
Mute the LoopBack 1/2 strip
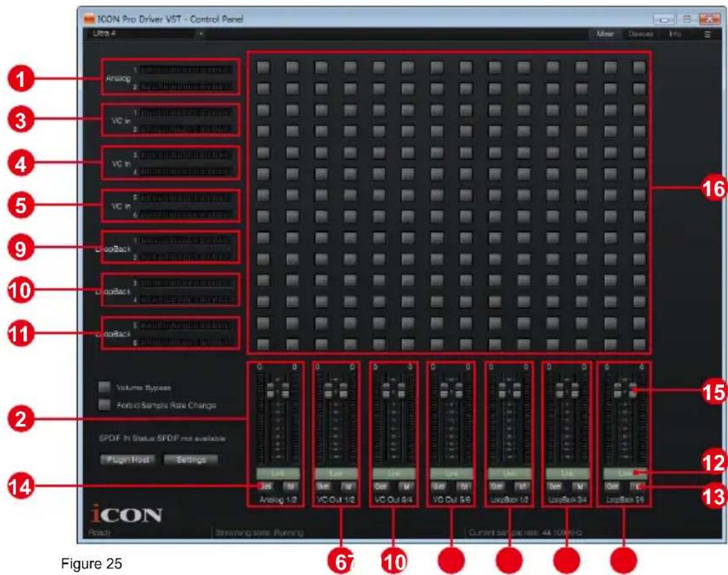(x=522, y=486)
